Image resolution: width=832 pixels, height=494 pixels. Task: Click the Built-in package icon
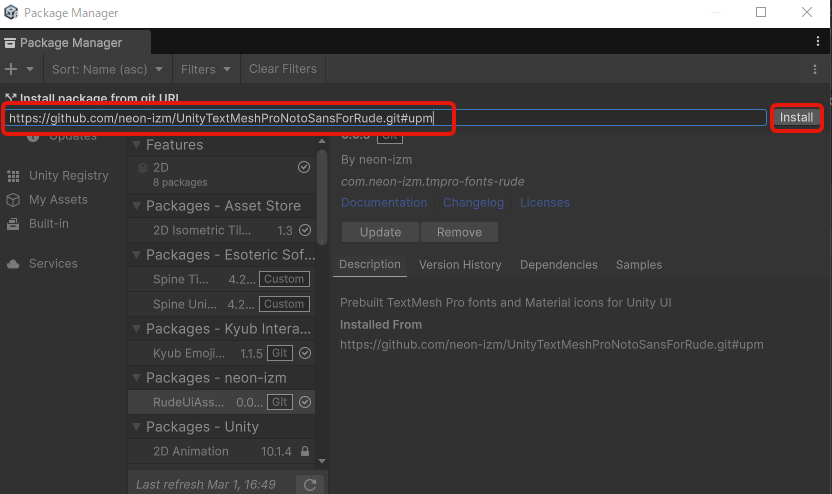click(13, 224)
